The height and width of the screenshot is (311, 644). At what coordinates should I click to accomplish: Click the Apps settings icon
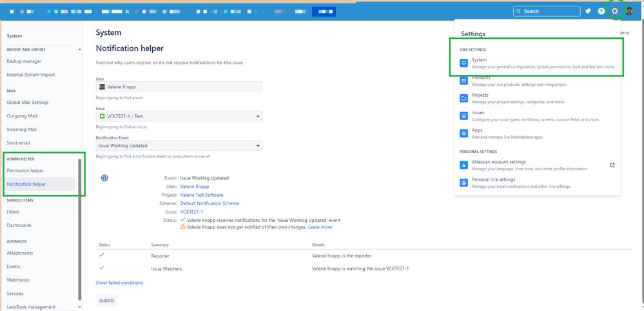coord(463,133)
